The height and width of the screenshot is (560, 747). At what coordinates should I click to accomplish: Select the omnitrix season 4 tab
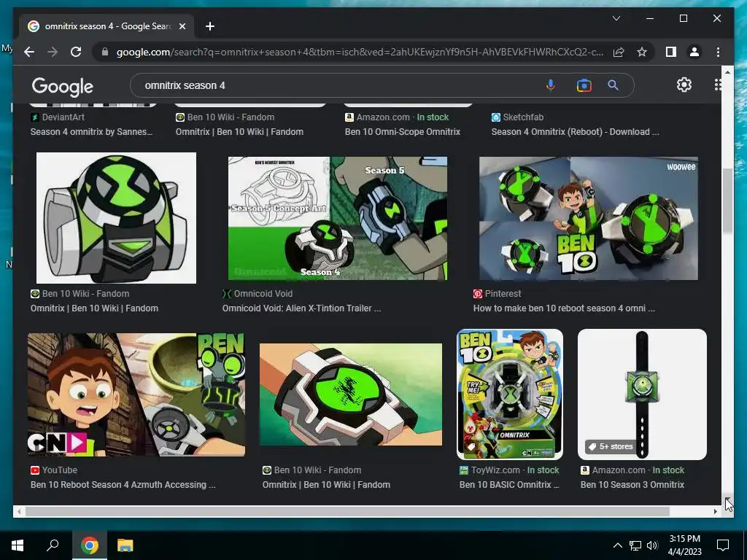pos(107,26)
